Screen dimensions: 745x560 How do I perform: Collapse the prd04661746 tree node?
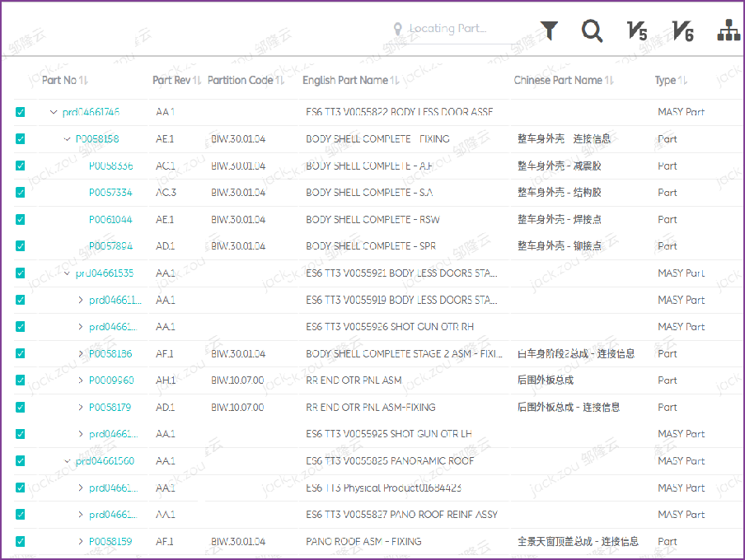pyautogui.click(x=54, y=112)
